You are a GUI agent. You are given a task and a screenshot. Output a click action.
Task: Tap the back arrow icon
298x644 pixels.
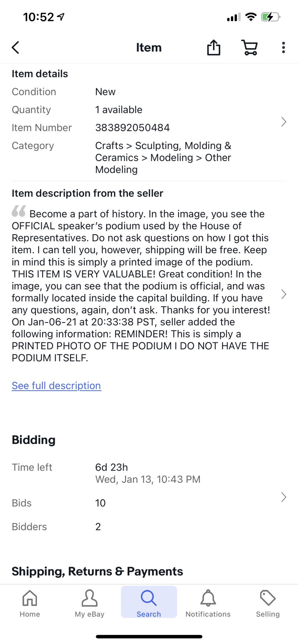[x=16, y=48]
